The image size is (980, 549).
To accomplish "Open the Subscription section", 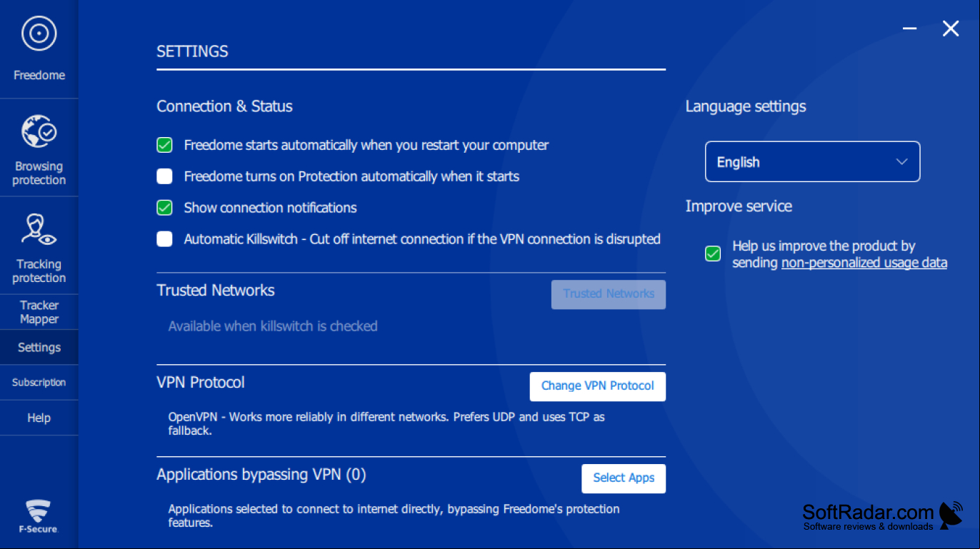I will click(39, 383).
